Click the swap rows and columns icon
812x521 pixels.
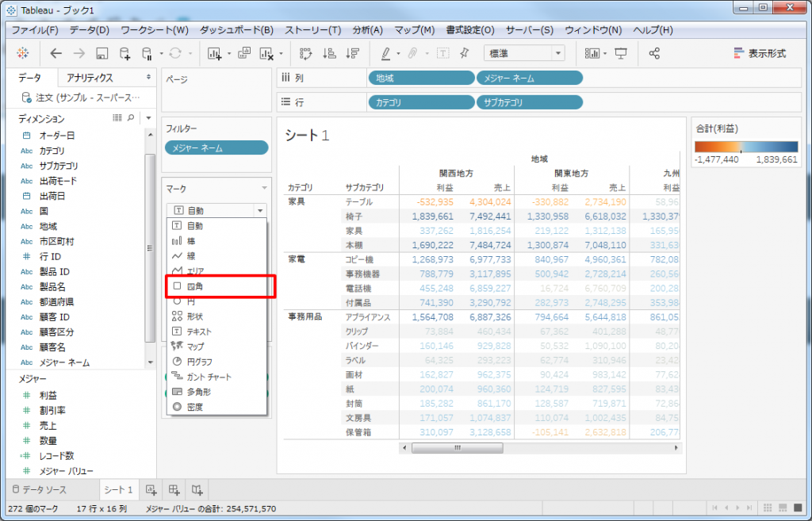[x=305, y=53]
